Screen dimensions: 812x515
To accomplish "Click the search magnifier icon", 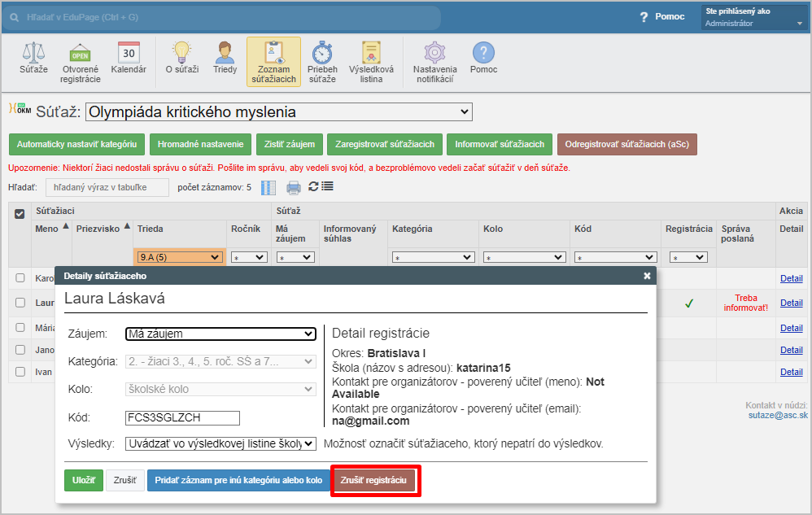I will point(15,18).
